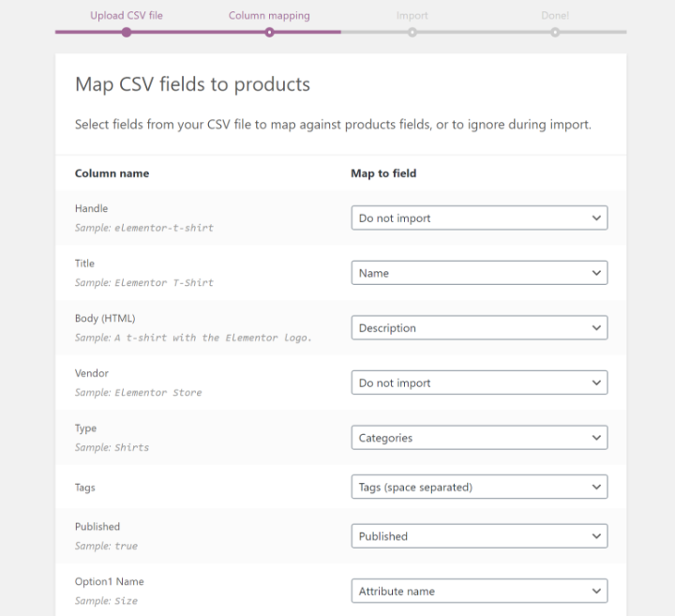Screen dimensions: 675x616
Task: Click the 'Column name' table header
Action: point(112,173)
